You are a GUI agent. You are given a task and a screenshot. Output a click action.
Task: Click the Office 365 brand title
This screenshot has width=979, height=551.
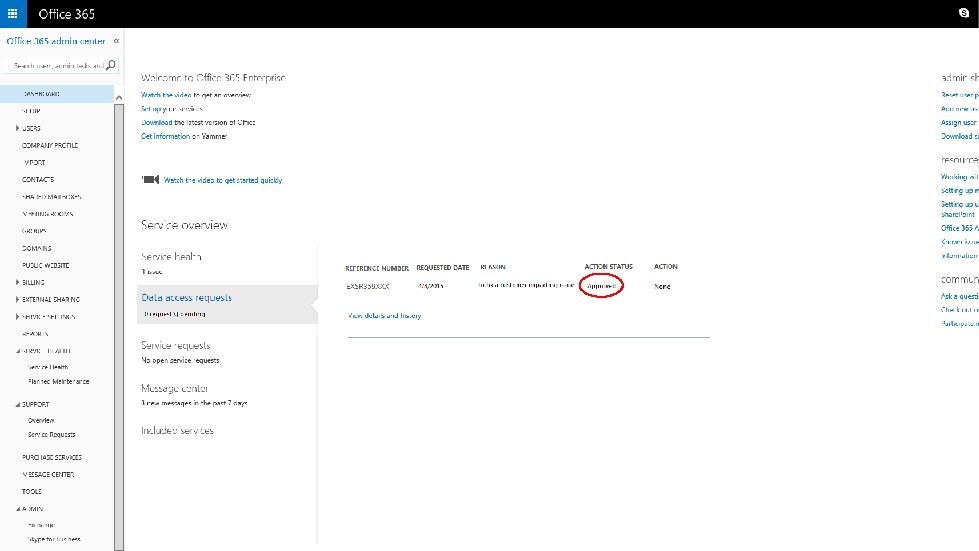(67, 14)
